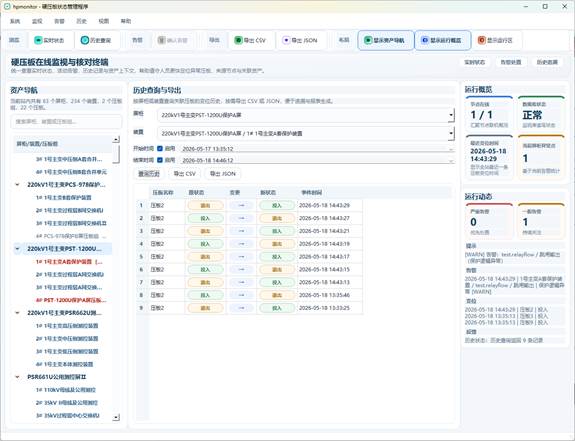Click the asset navigation search field
Image resolution: width=575 pixels, height=441 pixels.
click(66, 121)
